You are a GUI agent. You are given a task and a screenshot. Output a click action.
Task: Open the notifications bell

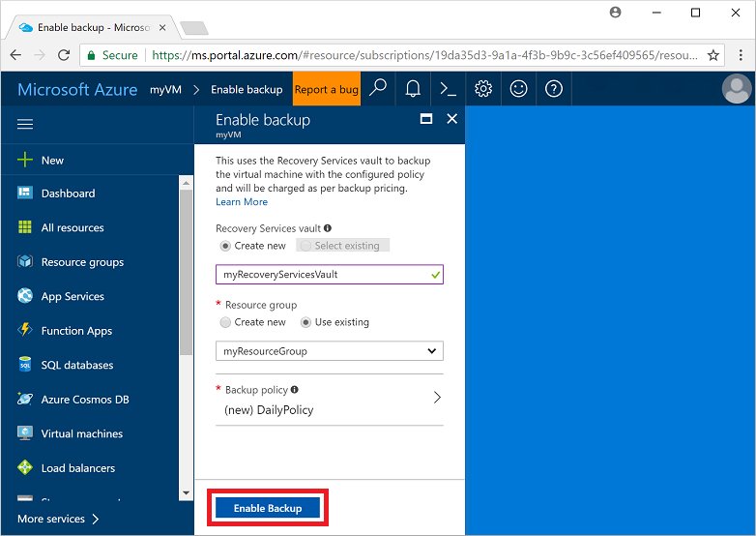(413, 89)
